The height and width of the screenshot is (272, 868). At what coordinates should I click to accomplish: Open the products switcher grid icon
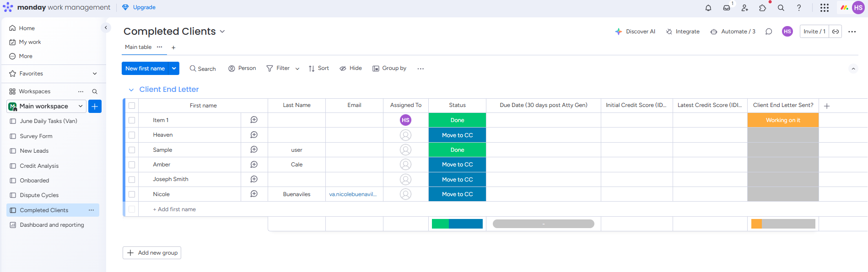pyautogui.click(x=824, y=8)
